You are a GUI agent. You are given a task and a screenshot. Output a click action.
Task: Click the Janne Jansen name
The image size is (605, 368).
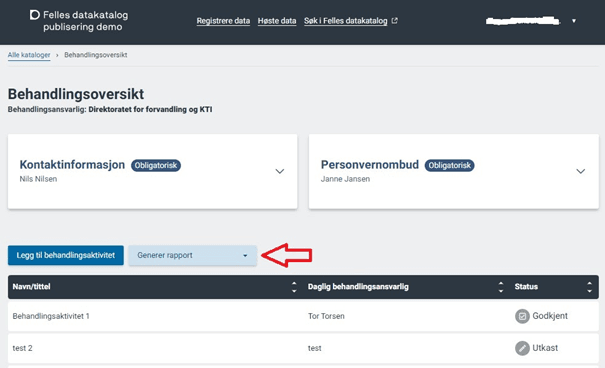[x=345, y=179]
